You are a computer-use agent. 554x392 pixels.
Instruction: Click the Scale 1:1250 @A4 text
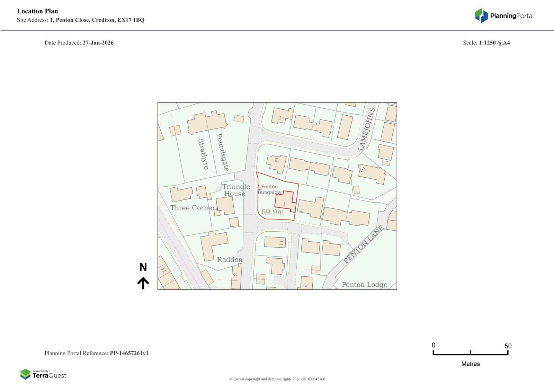click(x=486, y=43)
